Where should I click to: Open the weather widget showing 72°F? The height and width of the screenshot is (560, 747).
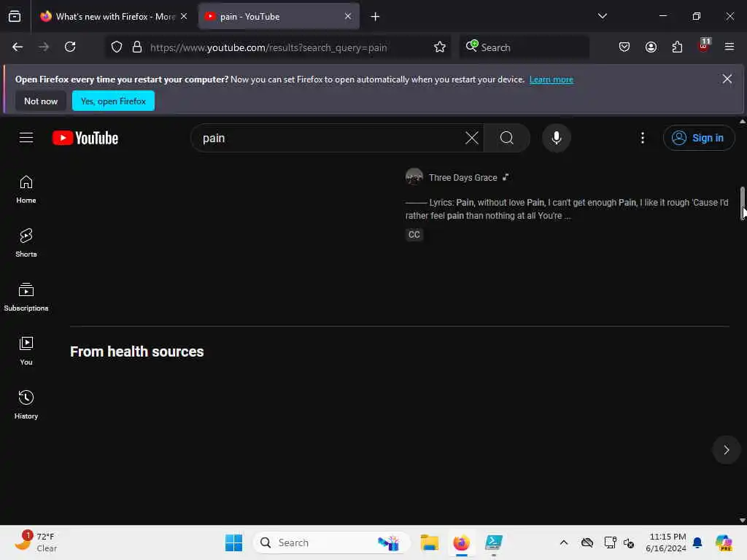[x=36, y=542]
